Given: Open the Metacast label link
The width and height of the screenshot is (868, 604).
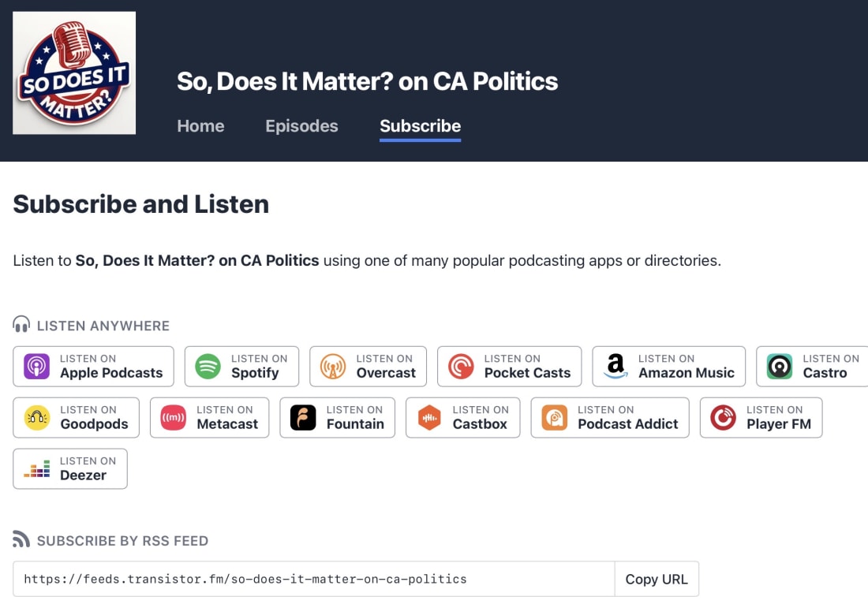Looking at the screenshot, I should [x=227, y=423].
